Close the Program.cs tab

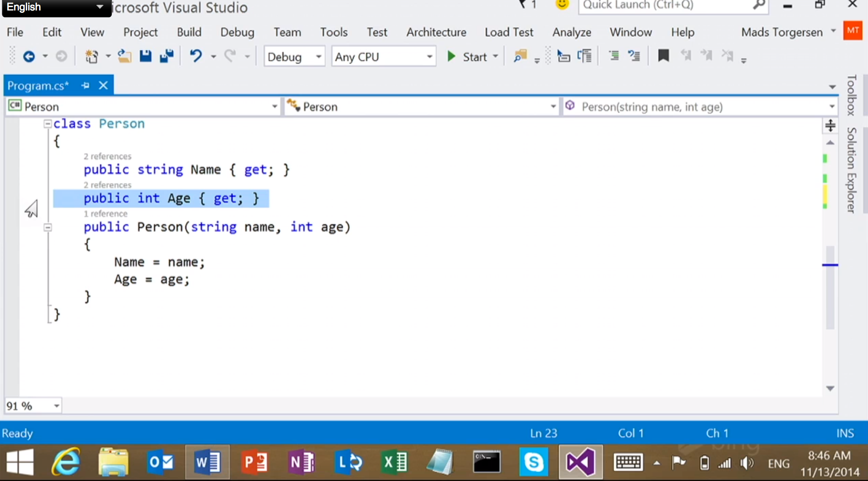coord(103,85)
